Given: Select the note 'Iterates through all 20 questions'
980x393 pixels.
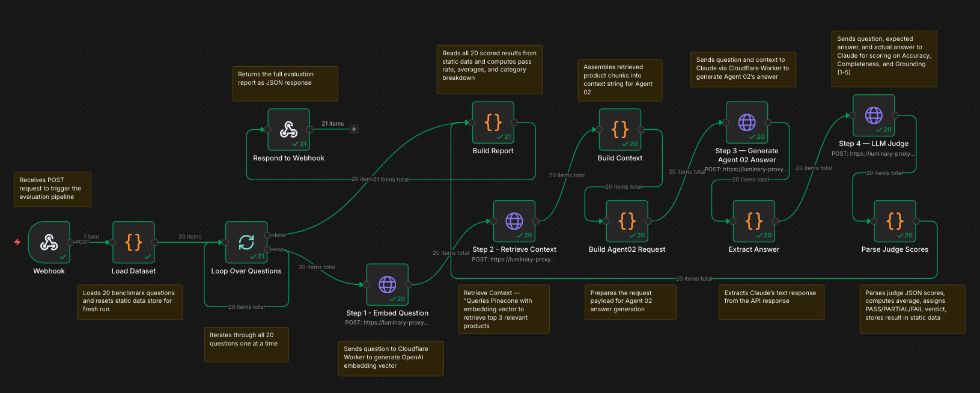Looking at the screenshot, I should click(x=246, y=344).
